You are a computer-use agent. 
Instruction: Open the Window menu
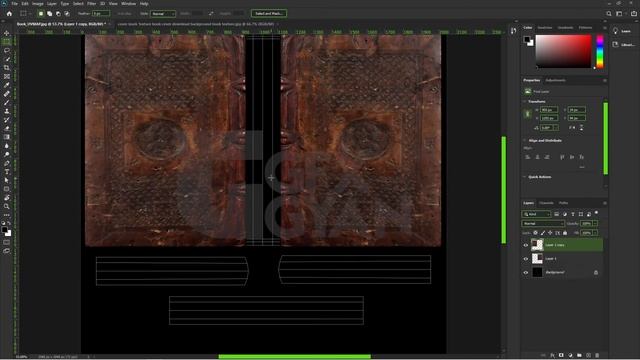click(129, 4)
